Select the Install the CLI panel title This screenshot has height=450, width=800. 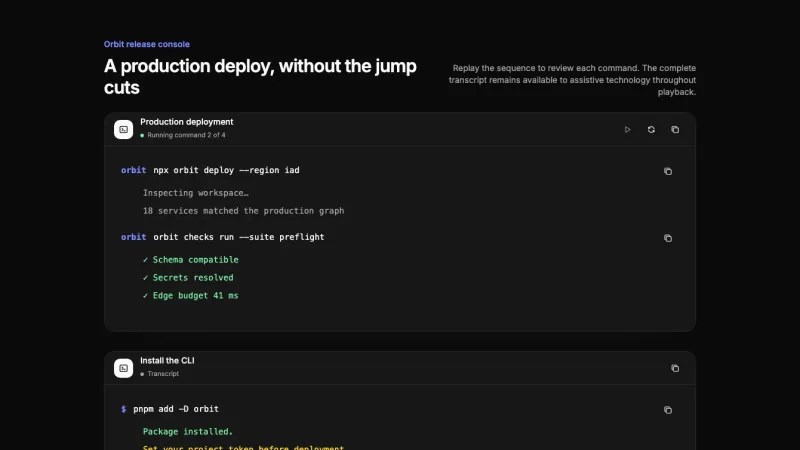(x=167, y=361)
